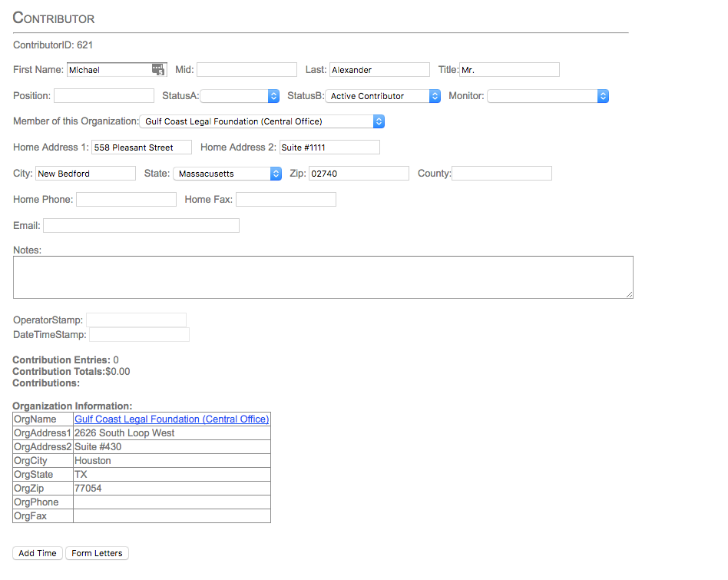Click the Email input field
Image resolution: width=728 pixels, height=580 pixels.
[x=141, y=226]
